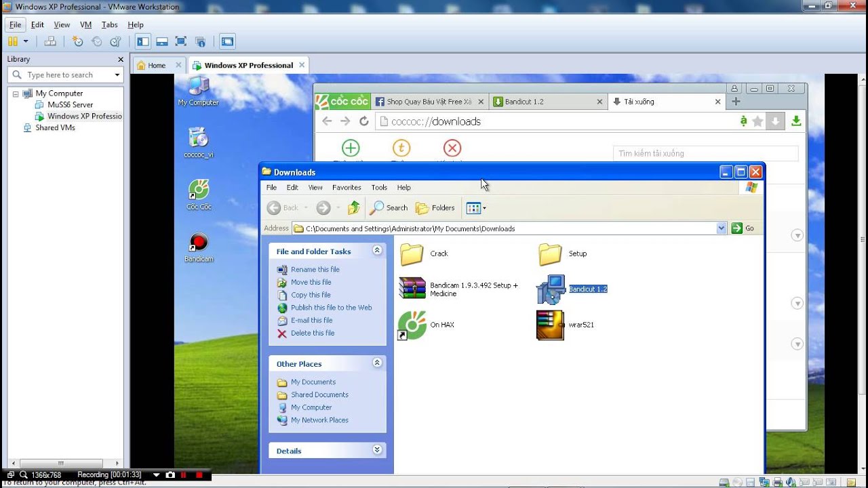Image resolution: width=868 pixels, height=488 pixels.
Task: Close the Windows XP Professional tab
Action: click(x=302, y=65)
